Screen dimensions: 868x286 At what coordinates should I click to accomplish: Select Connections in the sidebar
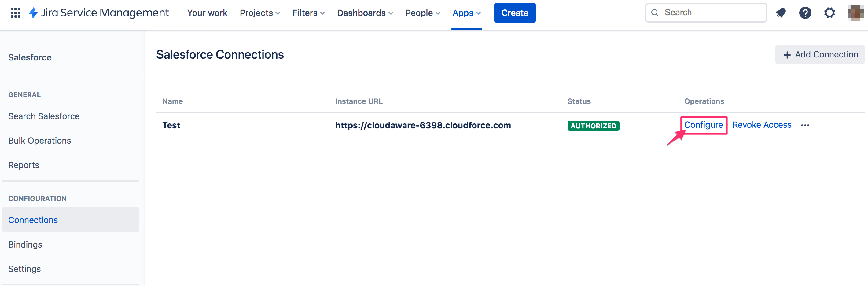point(70,220)
